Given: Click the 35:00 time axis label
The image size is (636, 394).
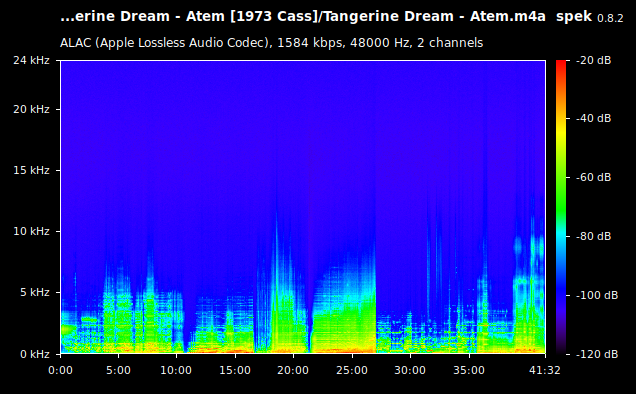Looking at the screenshot, I should 469,370.
